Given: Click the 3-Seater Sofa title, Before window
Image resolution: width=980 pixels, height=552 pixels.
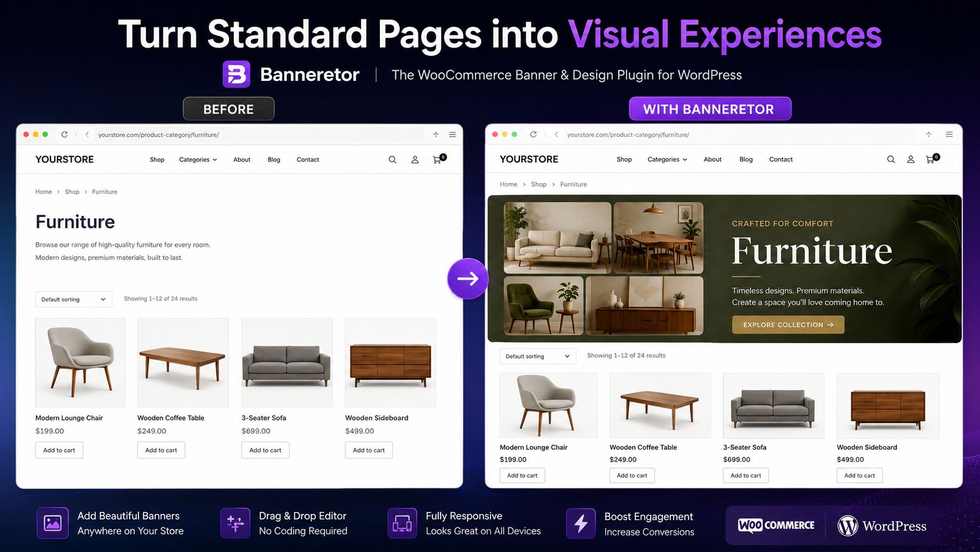Looking at the screenshot, I should pos(264,418).
